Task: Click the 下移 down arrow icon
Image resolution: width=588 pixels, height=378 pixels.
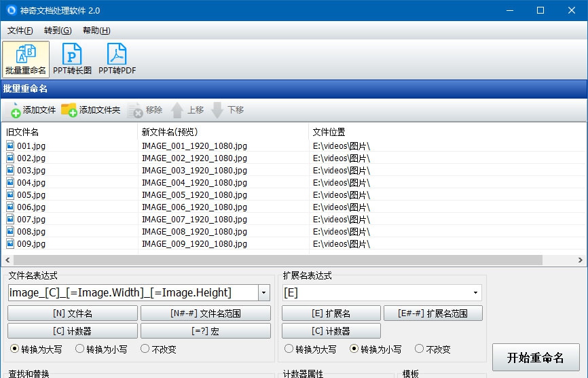Action: click(217, 110)
